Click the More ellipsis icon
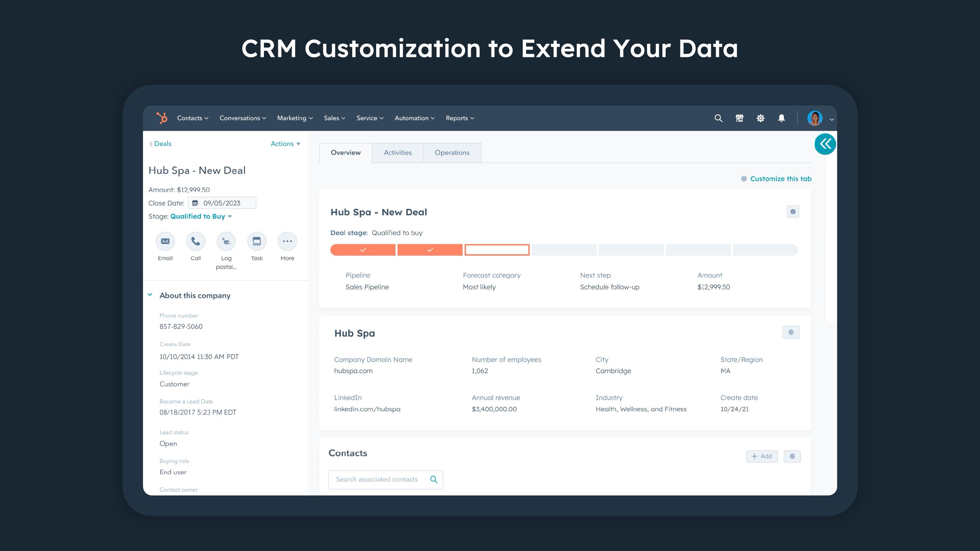This screenshot has height=551, width=980. pyautogui.click(x=287, y=241)
